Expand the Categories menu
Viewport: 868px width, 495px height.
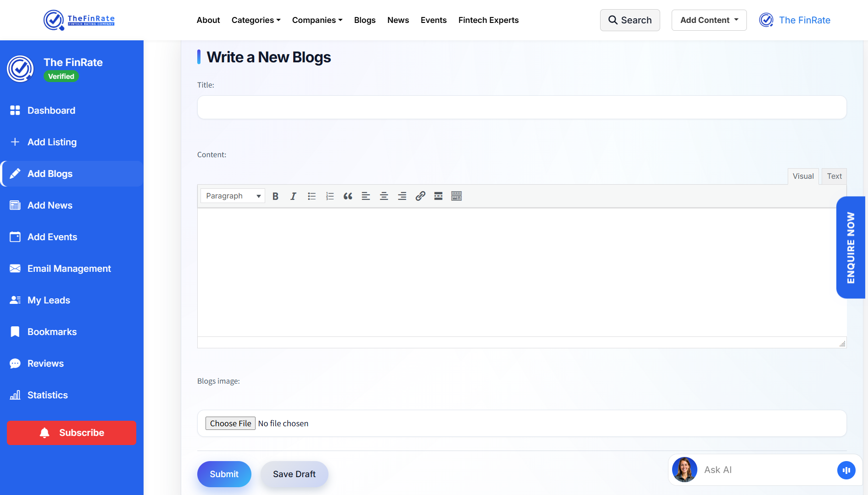tap(256, 20)
